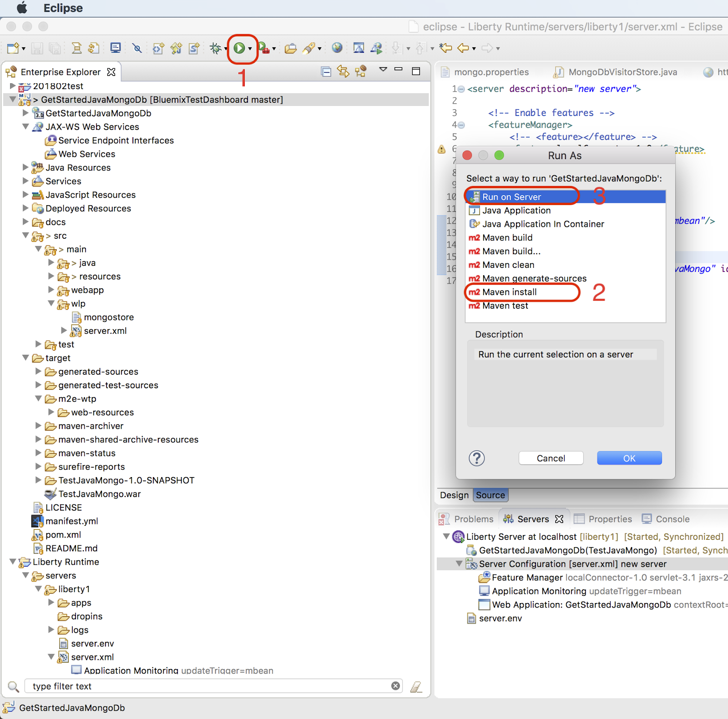Click the open folder toolbar icon
Image resolution: width=728 pixels, height=719 pixels.
coord(291,48)
